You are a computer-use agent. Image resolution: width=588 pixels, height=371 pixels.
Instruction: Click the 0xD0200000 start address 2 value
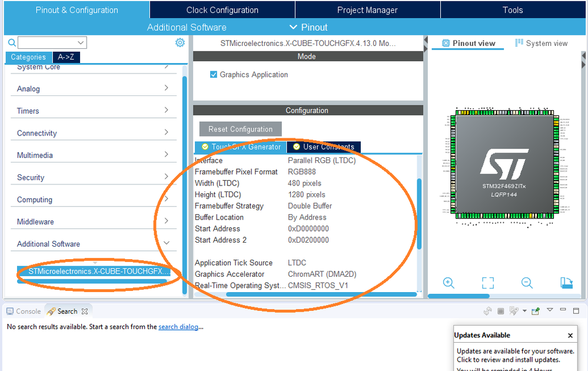[x=308, y=240]
